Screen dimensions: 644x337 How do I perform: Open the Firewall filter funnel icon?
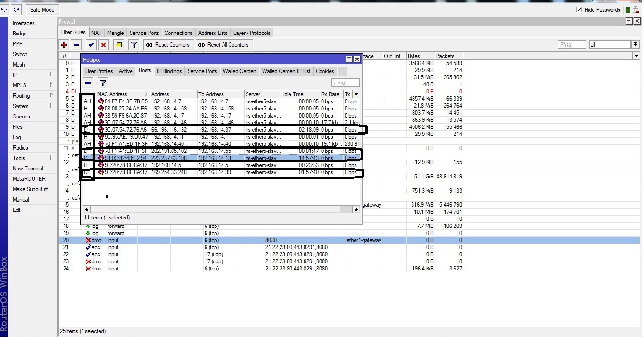click(x=134, y=45)
